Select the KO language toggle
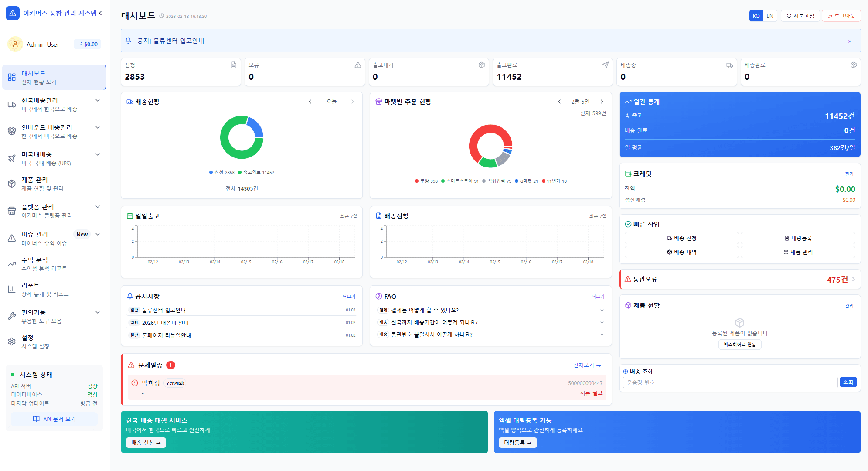Image resolution: width=868 pixels, height=471 pixels. pos(756,16)
